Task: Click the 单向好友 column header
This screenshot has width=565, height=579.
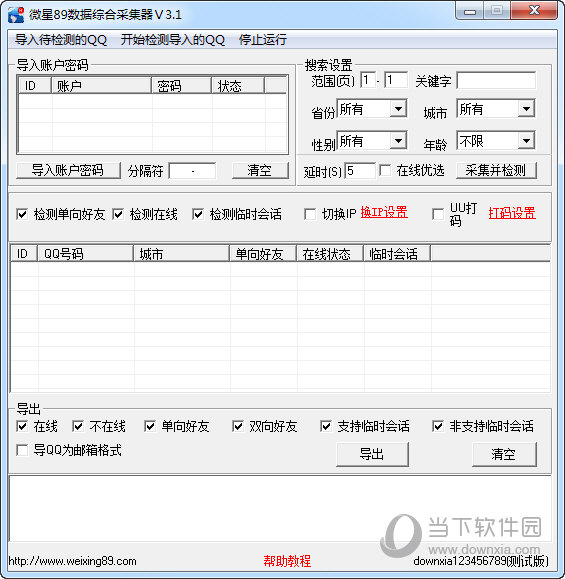Action: [x=263, y=254]
